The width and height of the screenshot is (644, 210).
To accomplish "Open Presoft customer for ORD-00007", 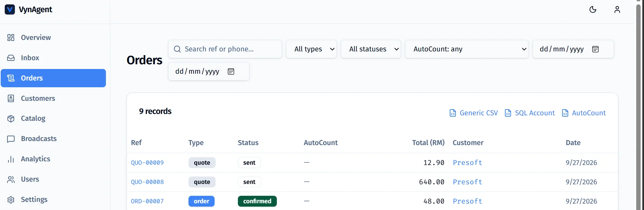I will [467, 201].
